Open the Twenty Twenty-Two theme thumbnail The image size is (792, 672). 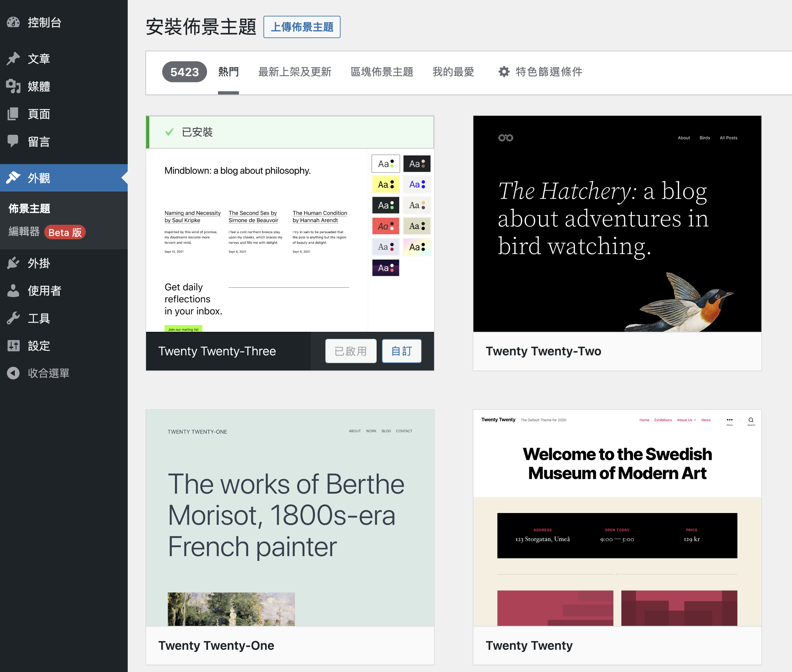tap(617, 224)
